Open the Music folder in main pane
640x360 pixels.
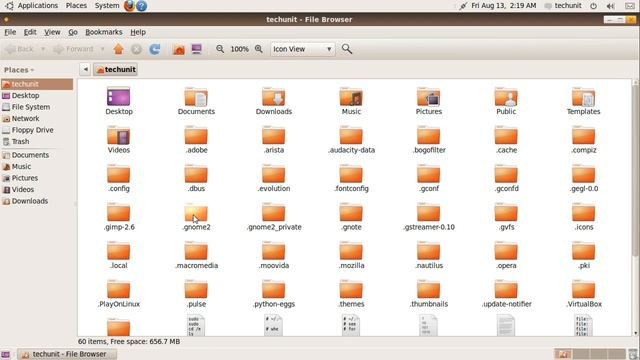351,101
